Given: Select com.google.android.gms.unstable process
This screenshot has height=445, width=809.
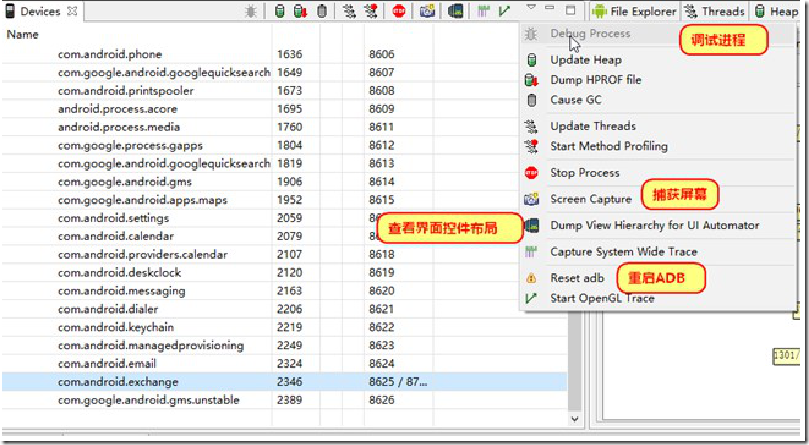Looking at the screenshot, I should (285, 400).
